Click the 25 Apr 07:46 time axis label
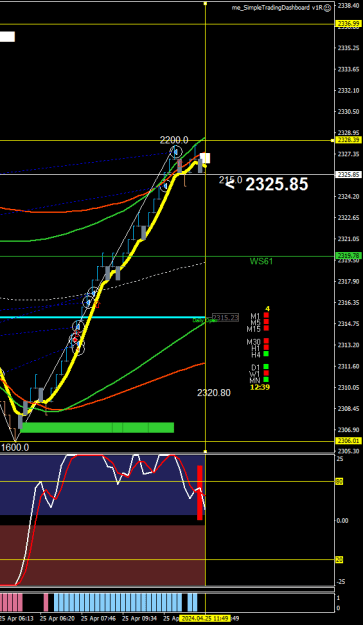Image resolution: width=363 pixels, height=625 pixels. [98, 619]
